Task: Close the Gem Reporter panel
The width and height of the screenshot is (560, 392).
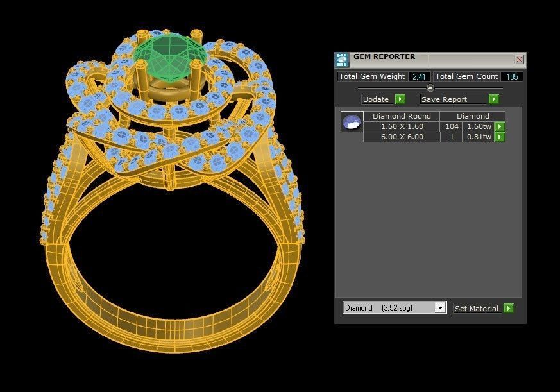Action: [x=520, y=59]
